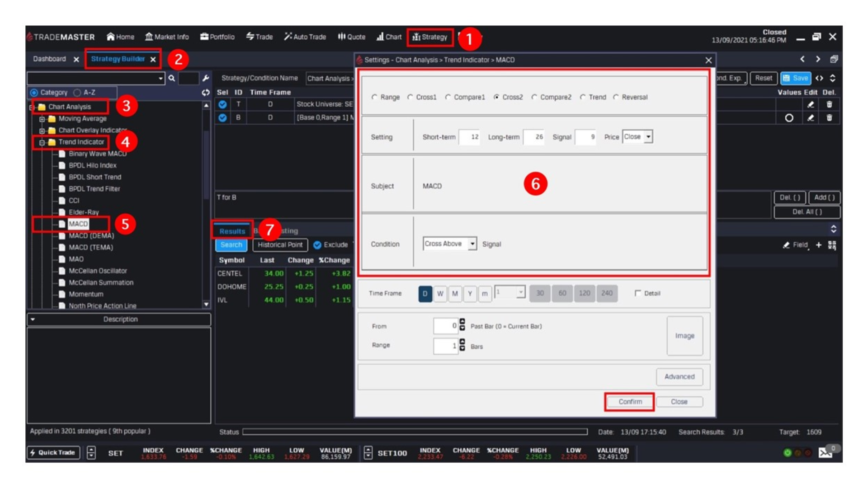Open the Chart Analysis folder in the tree
This screenshot has height=488, width=868.
(x=70, y=107)
